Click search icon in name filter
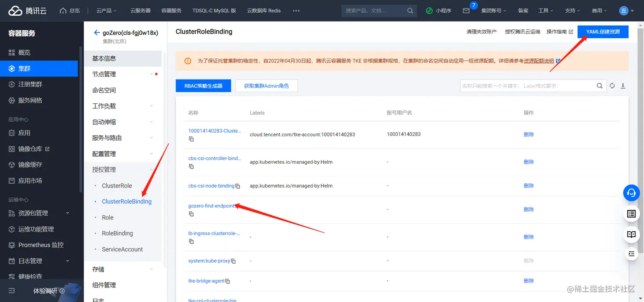 600,86
